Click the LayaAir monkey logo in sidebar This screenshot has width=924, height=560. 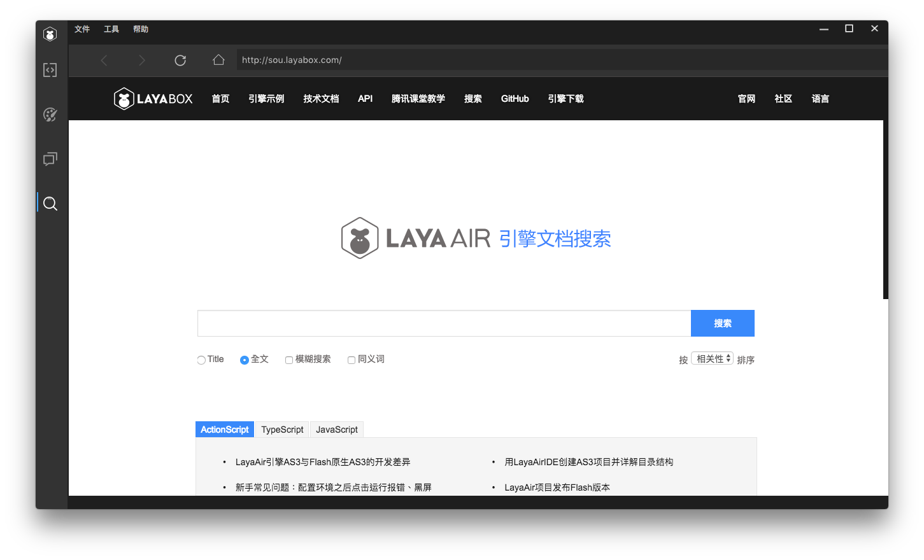(x=50, y=34)
